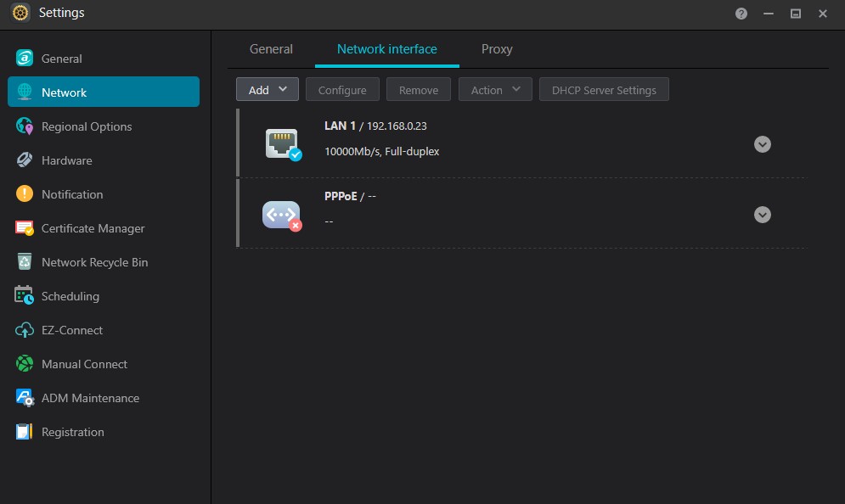Screen dimensions: 845x504
Task: Click the 10000Mb/s, Full-duplex text
Action: click(x=381, y=151)
